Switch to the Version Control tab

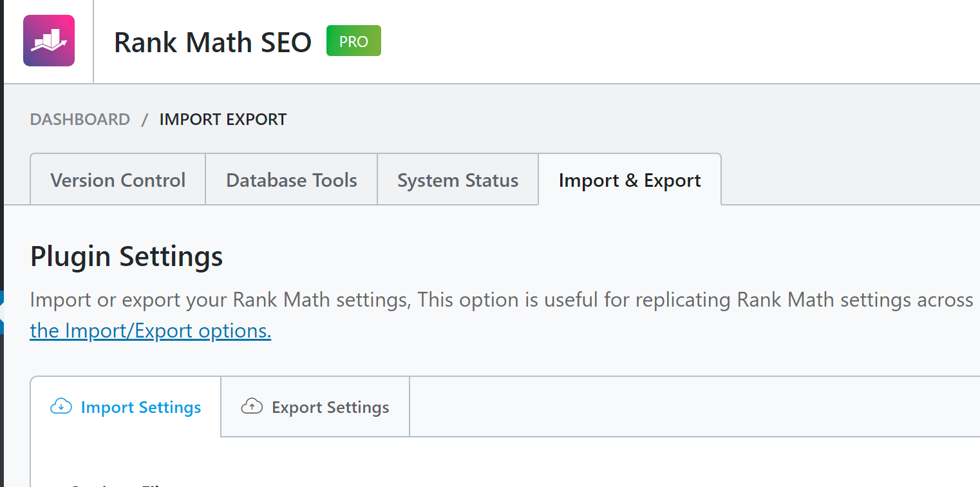tap(118, 180)
